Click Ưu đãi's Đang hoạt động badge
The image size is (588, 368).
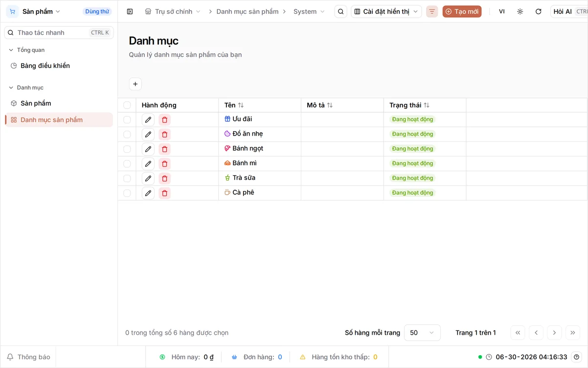(x=412, y=119)
